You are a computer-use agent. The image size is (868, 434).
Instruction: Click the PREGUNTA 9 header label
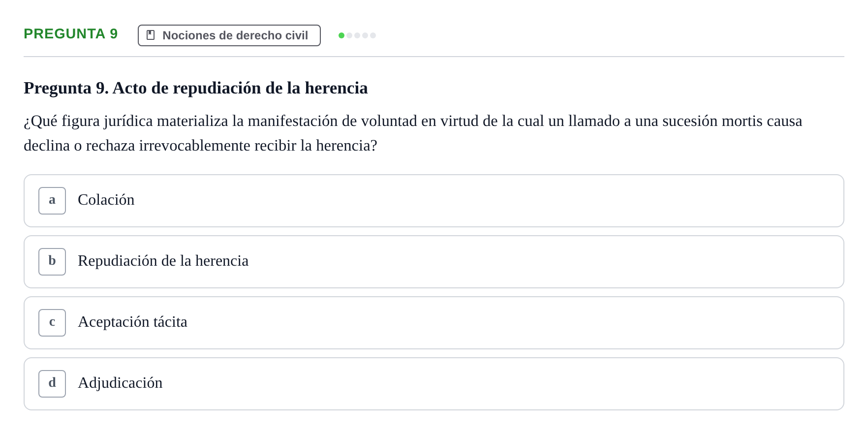tap(71, 33)
